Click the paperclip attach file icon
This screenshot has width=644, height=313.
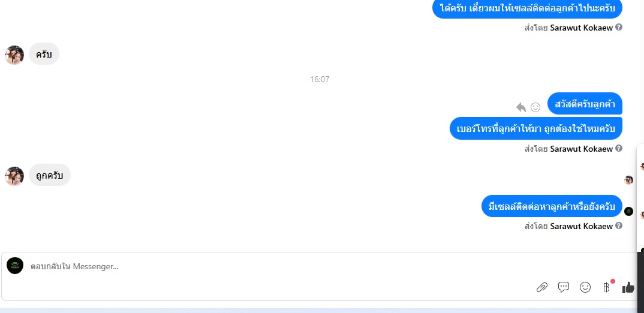541,287
